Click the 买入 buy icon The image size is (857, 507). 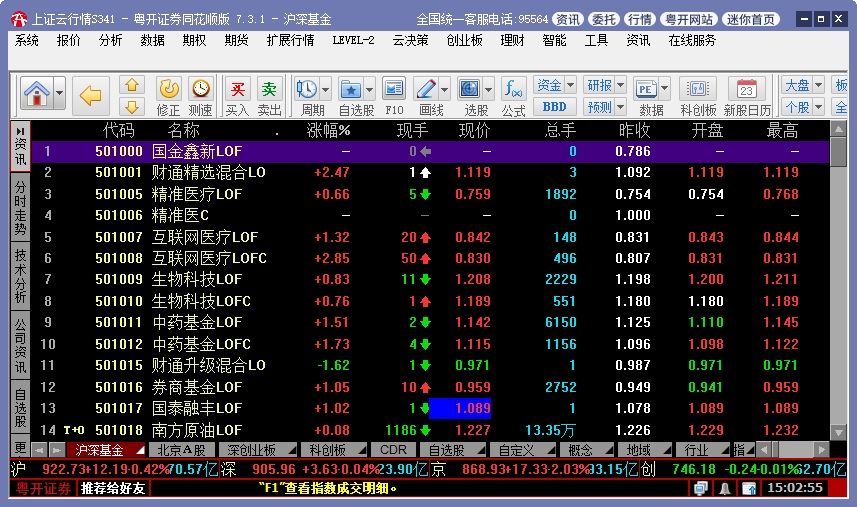point(237,97)
